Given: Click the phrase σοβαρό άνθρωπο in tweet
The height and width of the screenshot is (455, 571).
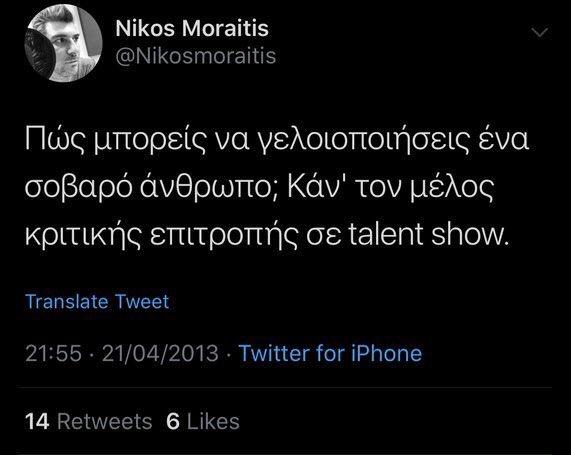Looking at the screenshot, I should 152,187.
